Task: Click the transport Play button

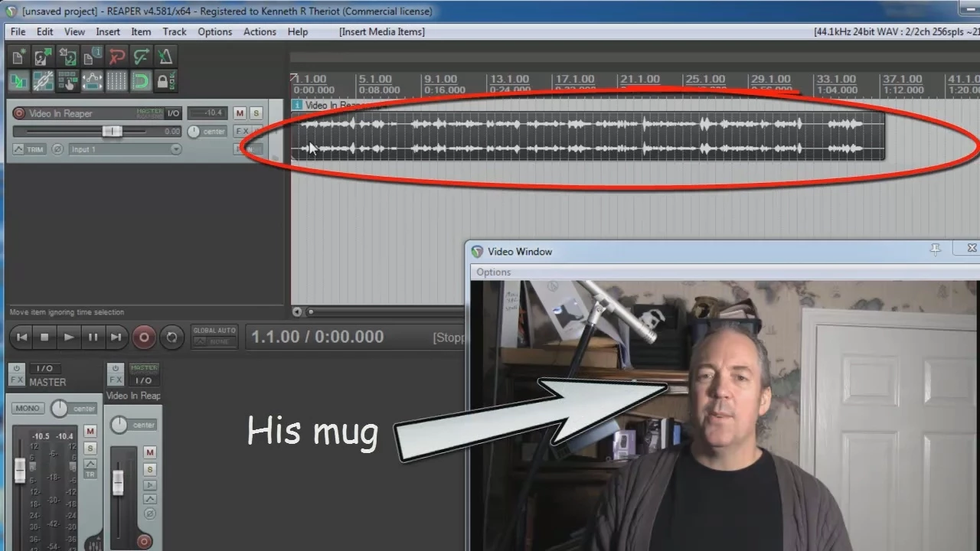Action: click(x=69, y=337)
